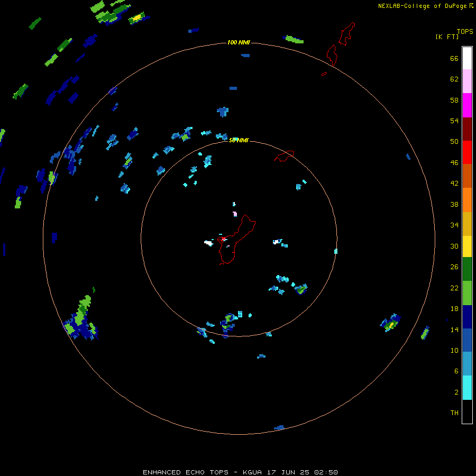Image resolution: width=476 pixels, height=476 pixels.
Task: Select the dark red legend swatch
Action: (467, 129)
